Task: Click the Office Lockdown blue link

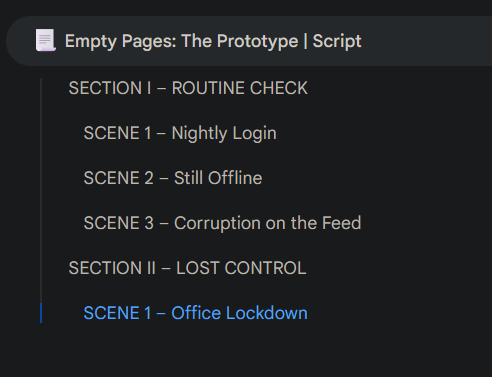Action: tap(239, 313)
